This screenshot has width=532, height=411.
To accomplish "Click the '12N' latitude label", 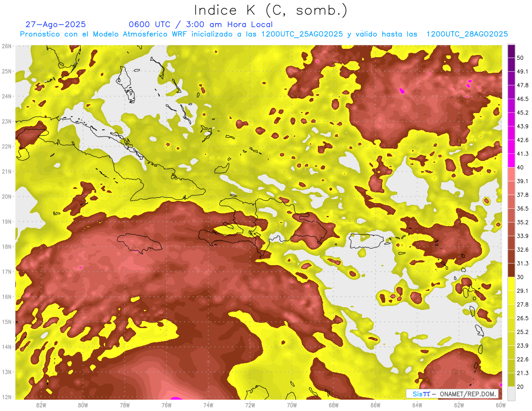I will (7, 397).
